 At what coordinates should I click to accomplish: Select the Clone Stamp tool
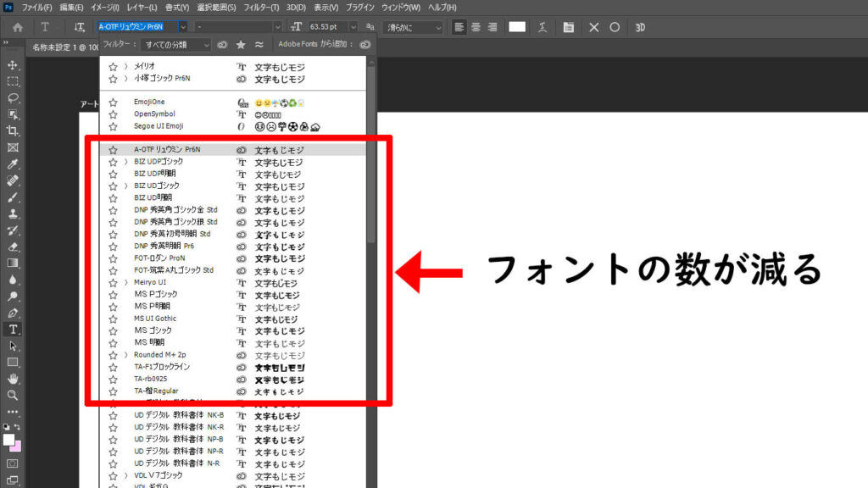(13, 214)
